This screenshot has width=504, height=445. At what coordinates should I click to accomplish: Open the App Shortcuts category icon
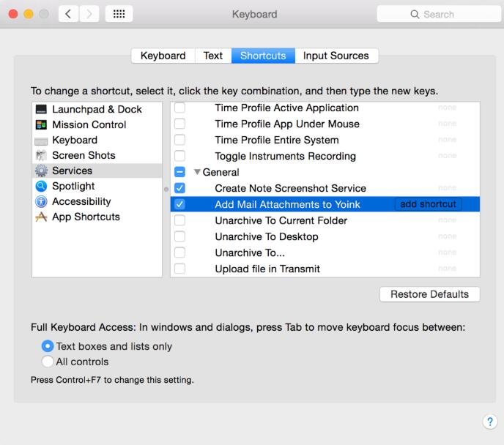tap(41, 217)
